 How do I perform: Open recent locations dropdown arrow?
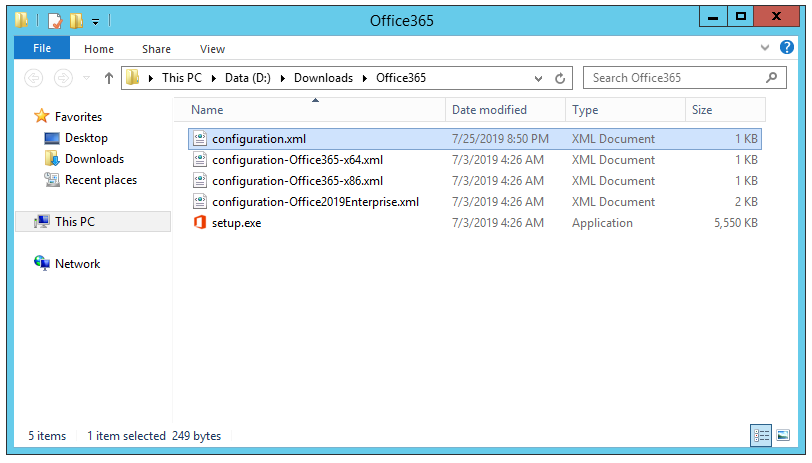point(87,78)
